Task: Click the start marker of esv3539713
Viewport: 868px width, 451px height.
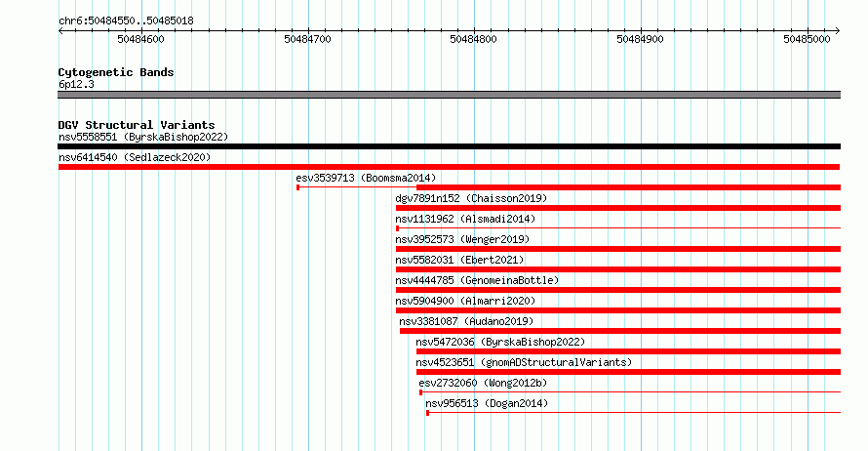Action: (297, 187)
